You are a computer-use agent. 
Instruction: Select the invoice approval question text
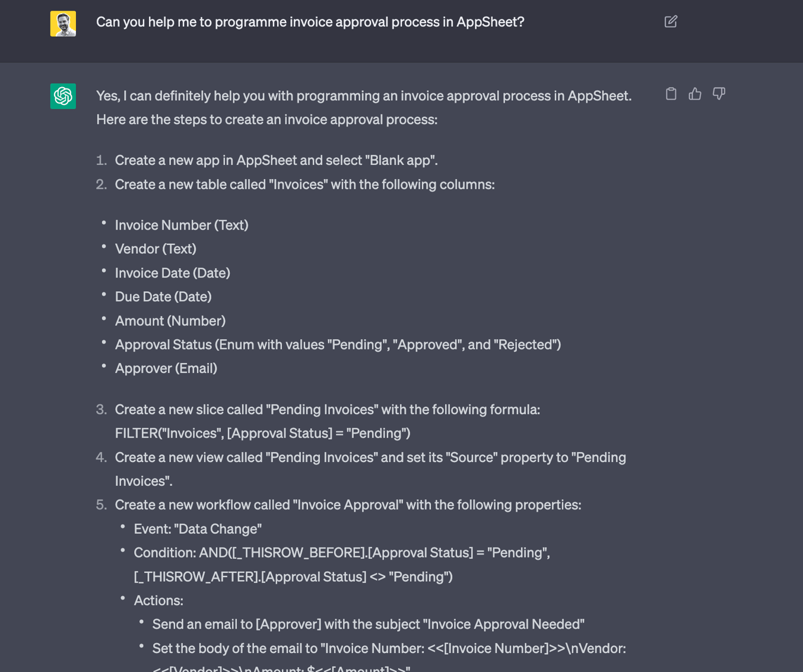tap(310, 22)
